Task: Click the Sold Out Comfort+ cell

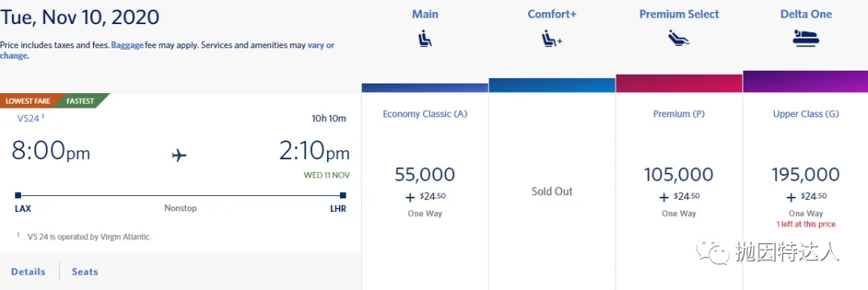Action: (552, 191)
